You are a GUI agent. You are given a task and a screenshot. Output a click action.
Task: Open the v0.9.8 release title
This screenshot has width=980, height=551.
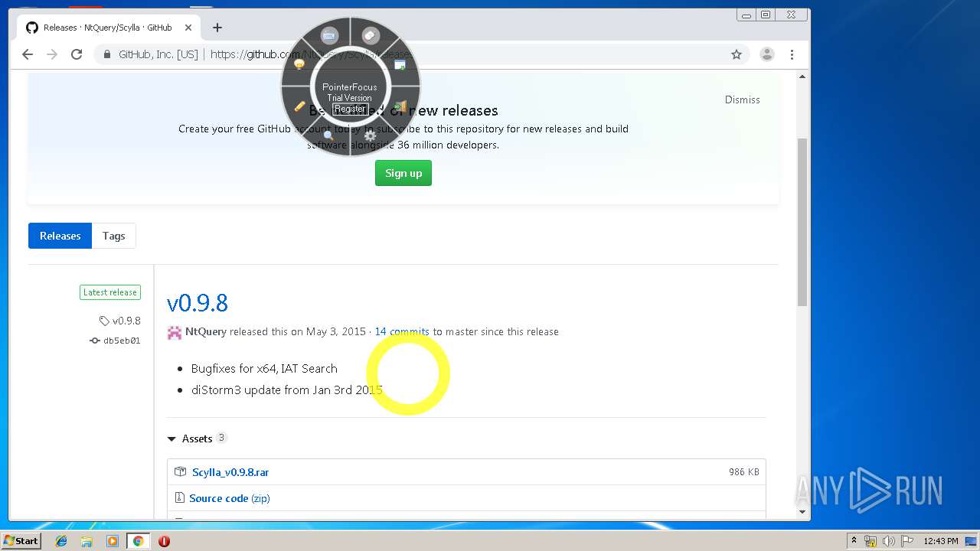click(x=198, y=303)
